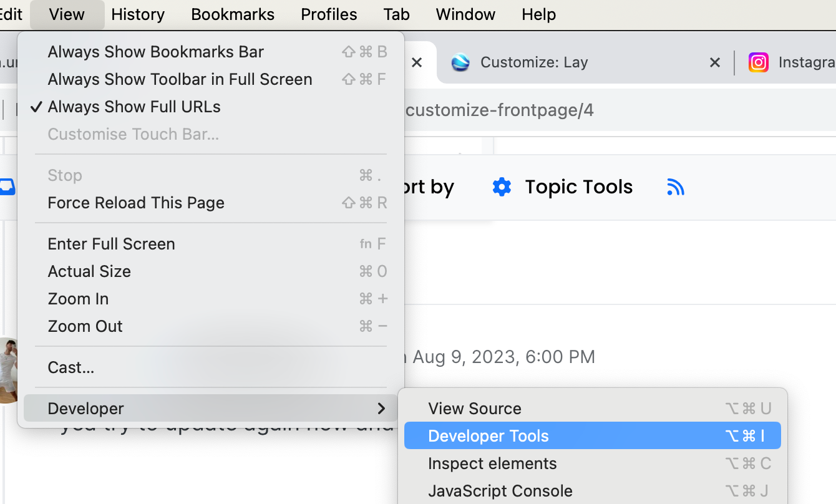This screenshot has width=836, height=504.
Task: Toggle Always Show Full URLs
Action: click(134, 106)
